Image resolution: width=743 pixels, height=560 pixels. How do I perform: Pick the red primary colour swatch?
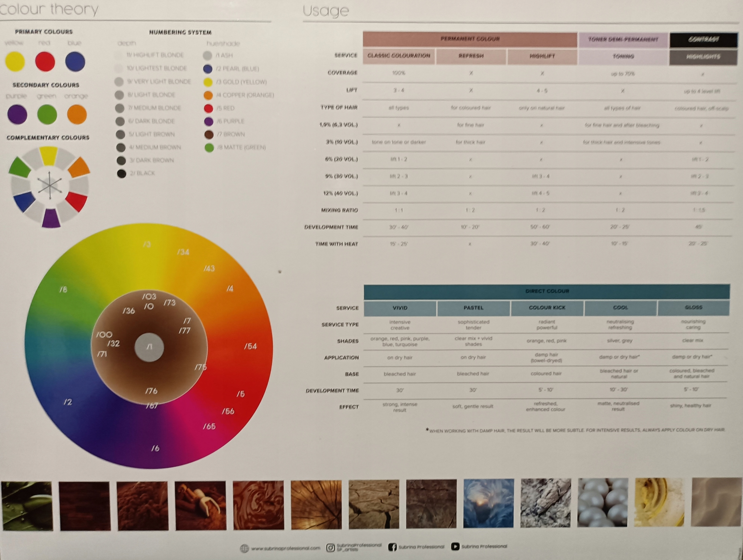click(x=45, y=62)
